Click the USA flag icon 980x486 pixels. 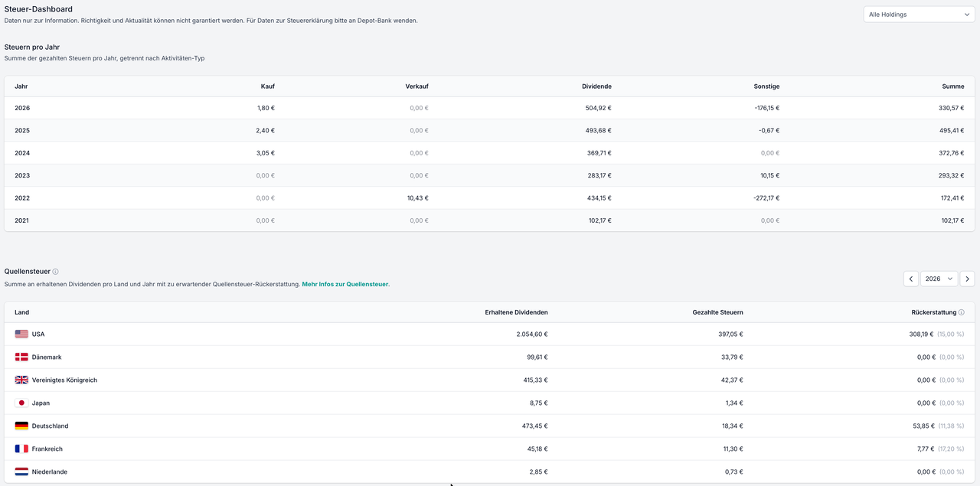[21, 334]
